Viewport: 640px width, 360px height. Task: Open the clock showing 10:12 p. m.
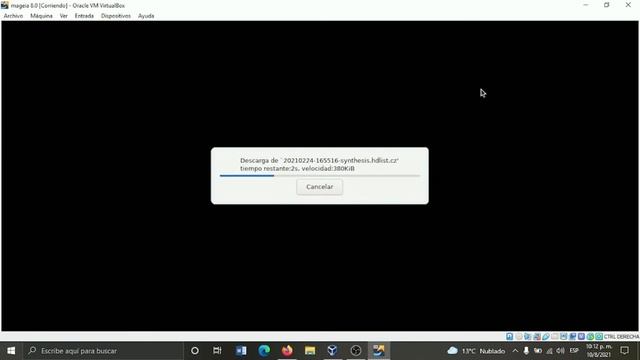coord(599,351)
